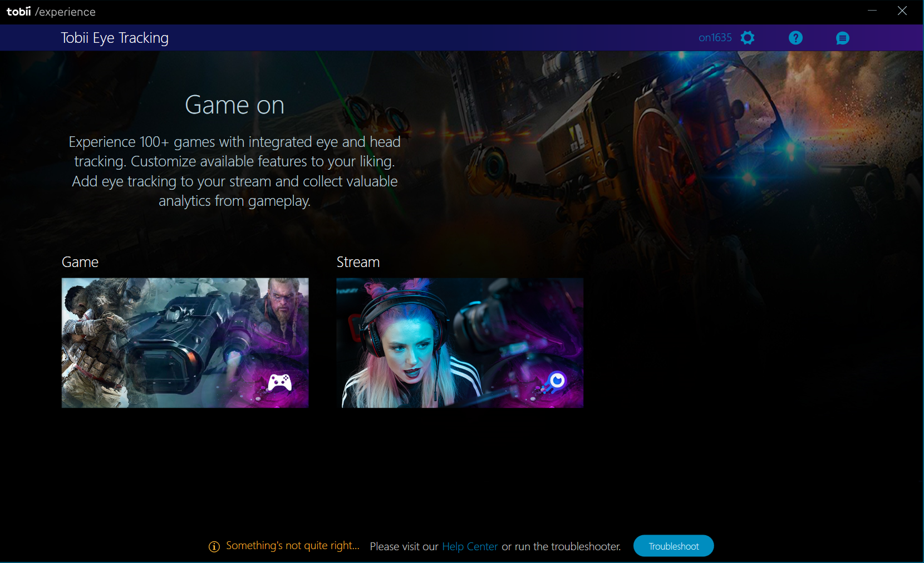Click the "Game on" headline
The width and height of the screenshot is (924, 563).
coord(234,105)
